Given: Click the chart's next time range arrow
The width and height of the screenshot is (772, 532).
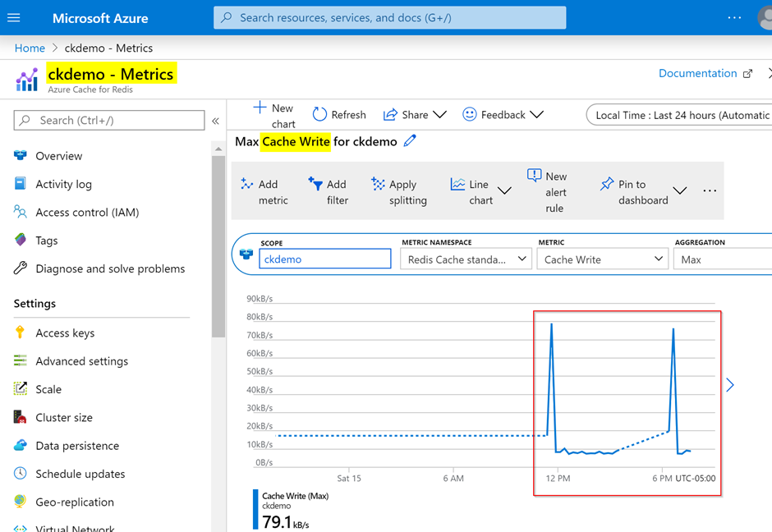Looking at the screenshot, I should [x=729, y=385].
